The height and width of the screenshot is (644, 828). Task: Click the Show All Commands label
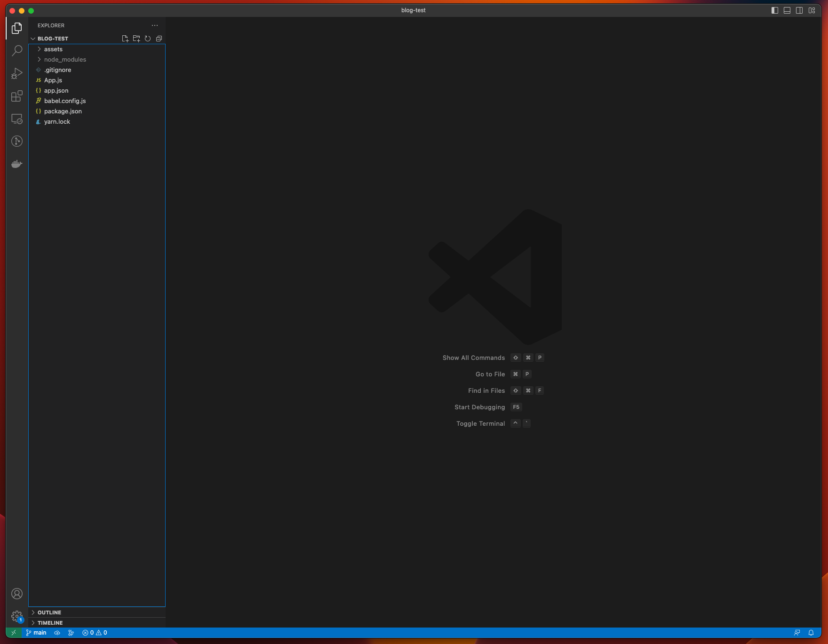474,358
